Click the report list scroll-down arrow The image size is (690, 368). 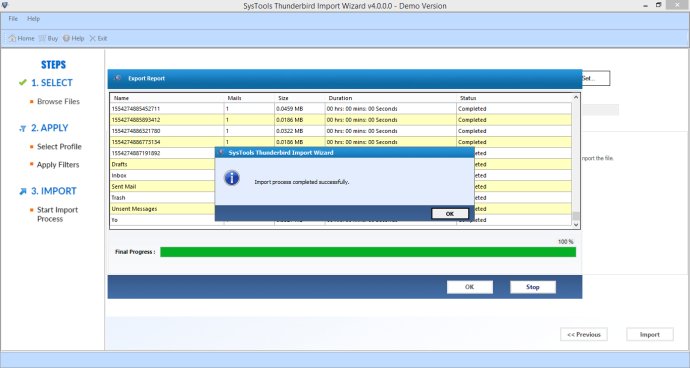tap(576, 224)
